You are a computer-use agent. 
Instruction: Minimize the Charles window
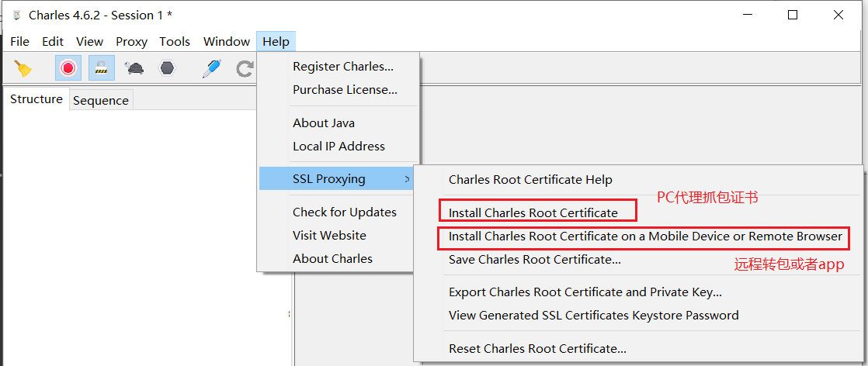[747, 16]
